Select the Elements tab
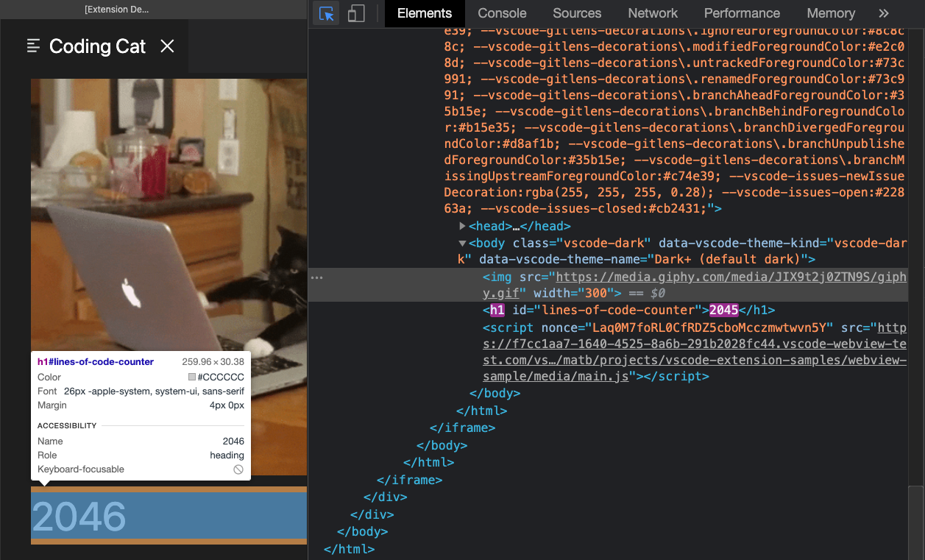The height and width of the screenshot is (560, 925). point(424,13)
